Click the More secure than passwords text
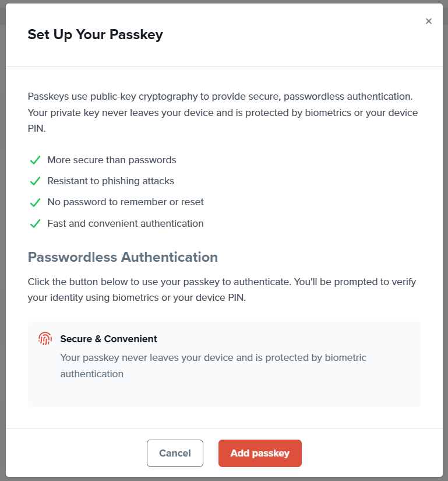The height and width of the screenshot is (481, 448). pos(112,160)
